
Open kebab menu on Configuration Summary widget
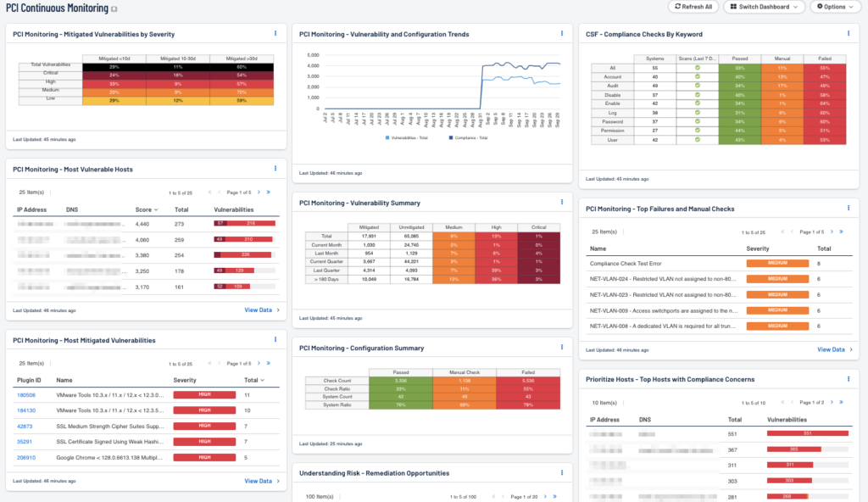pos(562,347)
